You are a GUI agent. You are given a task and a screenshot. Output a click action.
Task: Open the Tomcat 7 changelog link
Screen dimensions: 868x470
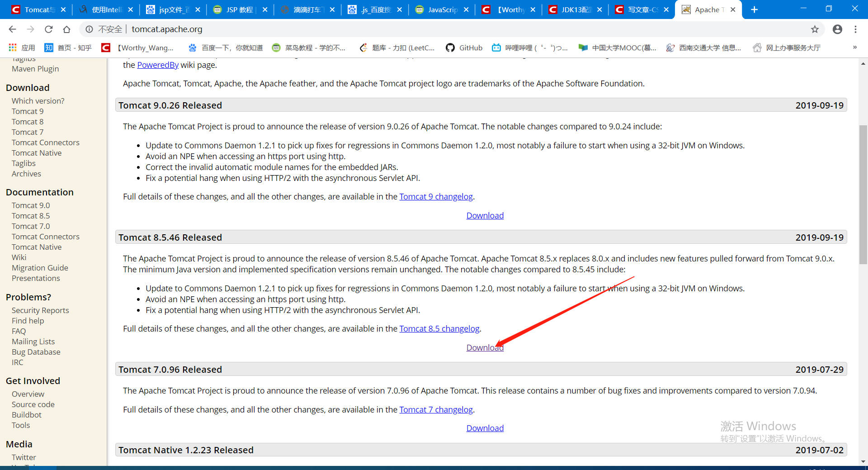(436, 410)
